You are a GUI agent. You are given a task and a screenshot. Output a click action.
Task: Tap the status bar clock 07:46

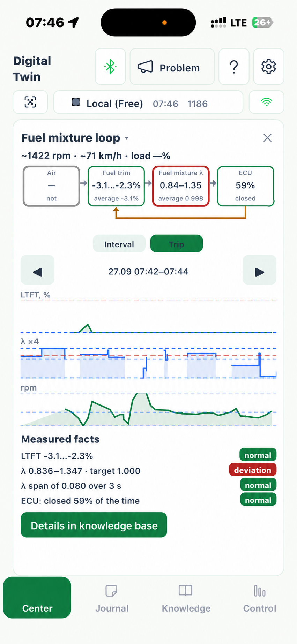coord(45,23)
